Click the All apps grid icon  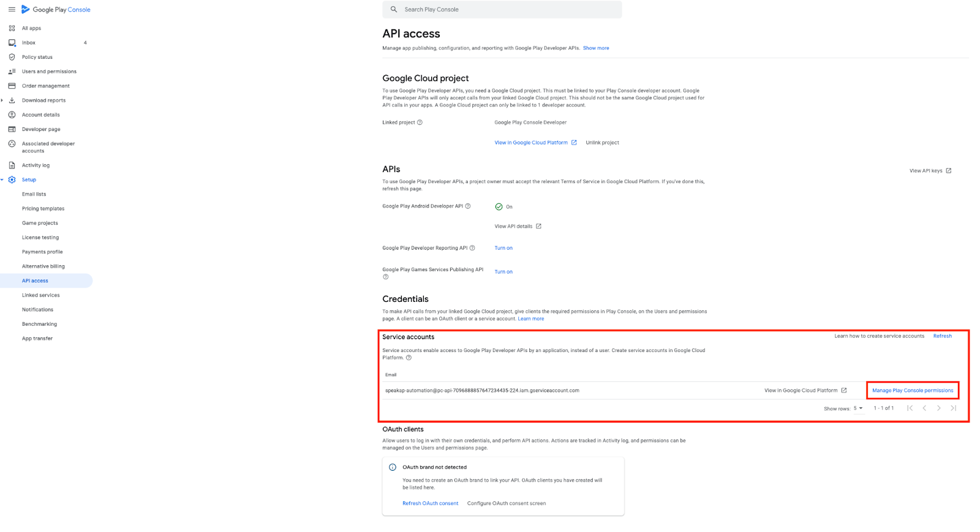pyautogui.click(x=12, y=28)
